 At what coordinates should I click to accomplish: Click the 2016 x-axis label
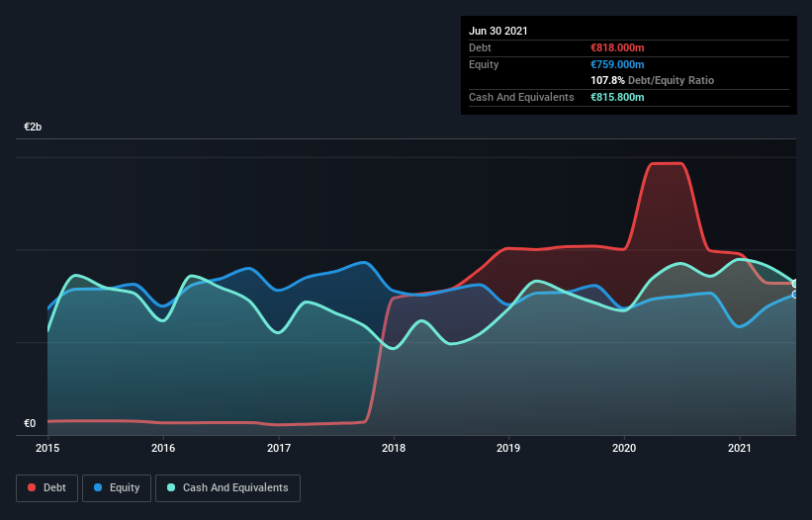pyautogui.click(x=163, y=448)
